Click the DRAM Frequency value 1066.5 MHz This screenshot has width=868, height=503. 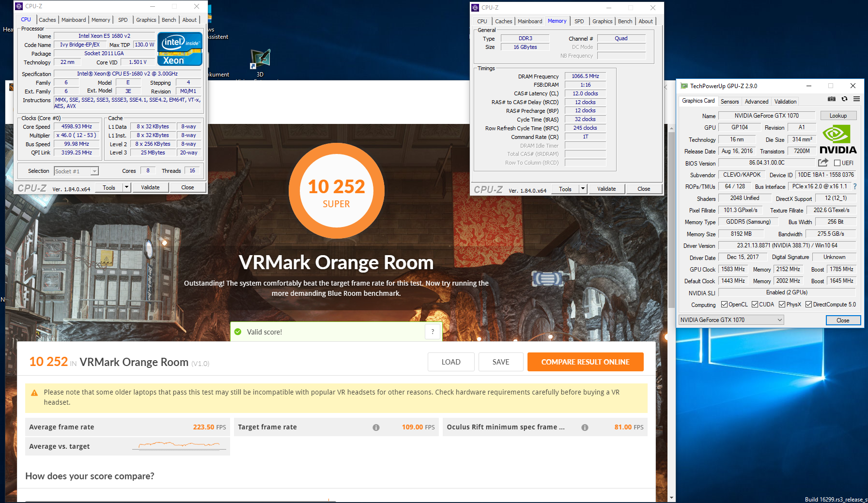point(585,76)
